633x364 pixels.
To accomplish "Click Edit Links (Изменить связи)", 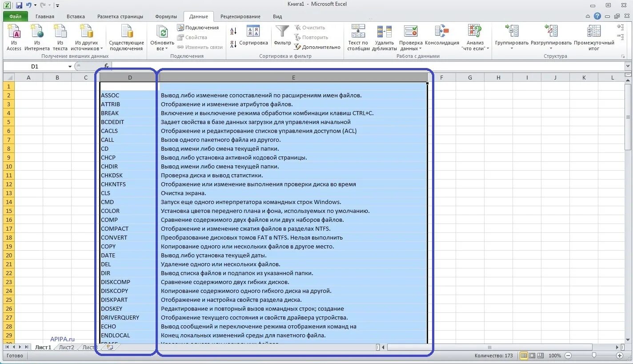I will (x=200, y=47).
